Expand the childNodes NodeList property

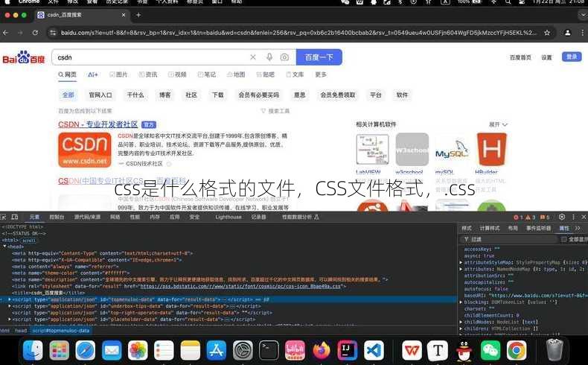[461, 322]
